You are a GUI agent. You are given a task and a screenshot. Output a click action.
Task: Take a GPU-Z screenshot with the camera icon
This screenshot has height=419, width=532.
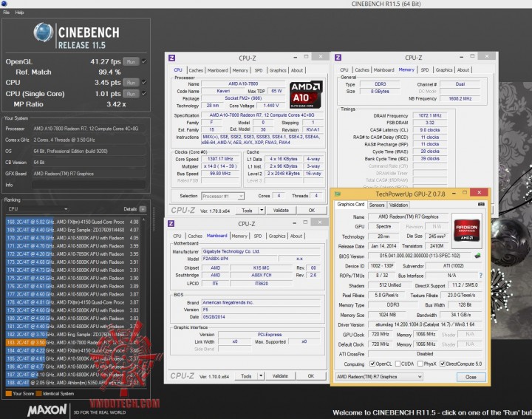[481, 204]
